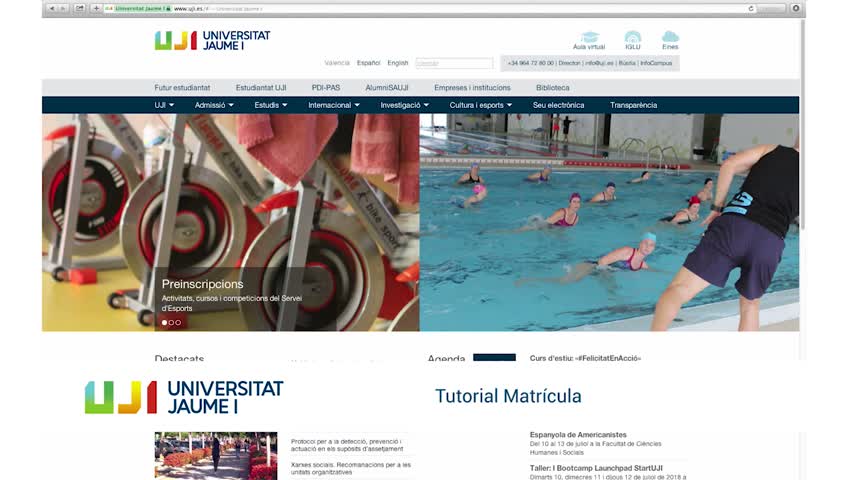The height and width of the screenshot is (480, 848).
Task: Select the second carousel slide dot
Action: 171,323
